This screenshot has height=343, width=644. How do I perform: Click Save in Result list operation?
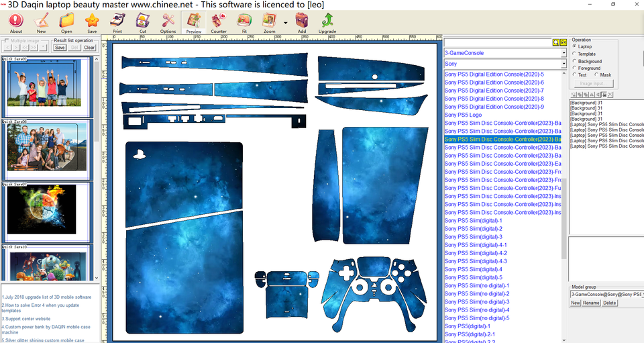(60, 48)
